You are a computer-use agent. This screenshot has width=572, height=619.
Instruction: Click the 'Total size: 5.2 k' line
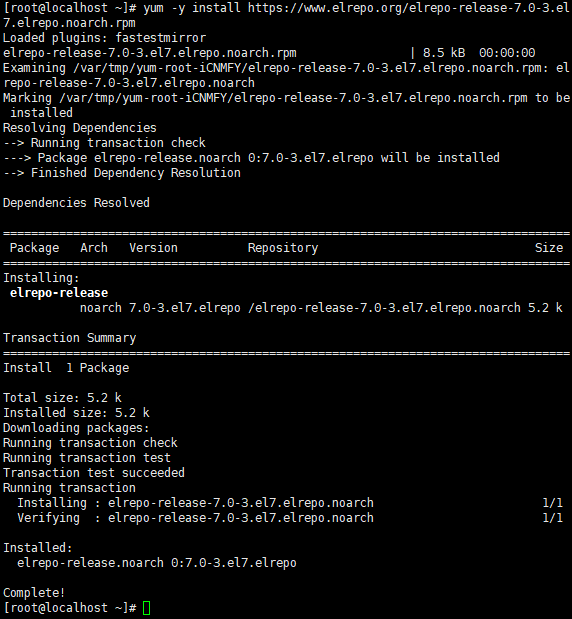62,398
